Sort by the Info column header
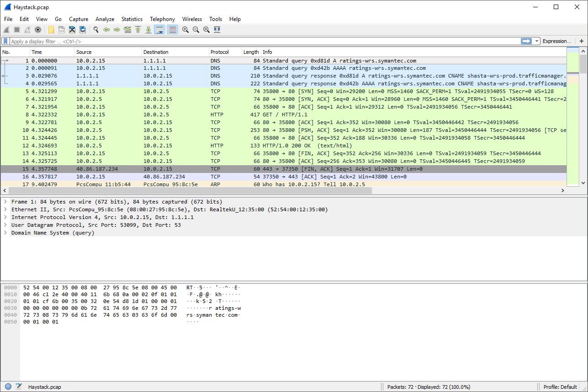The height and width of the screenshot is (392, 588). 413,52
